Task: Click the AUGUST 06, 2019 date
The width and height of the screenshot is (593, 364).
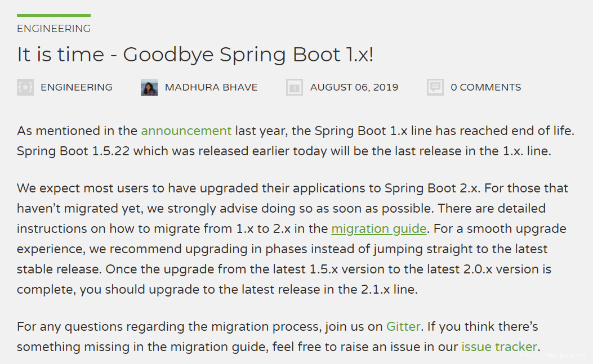Action: click(354, 87)
